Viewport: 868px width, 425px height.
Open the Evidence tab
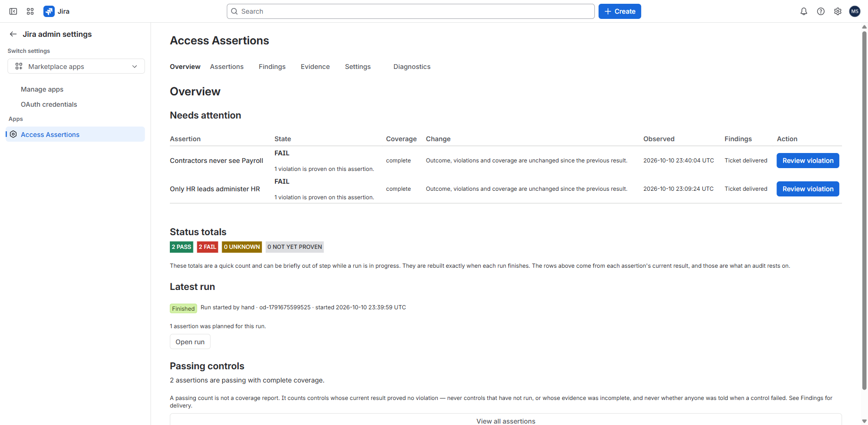click(315, 67)
